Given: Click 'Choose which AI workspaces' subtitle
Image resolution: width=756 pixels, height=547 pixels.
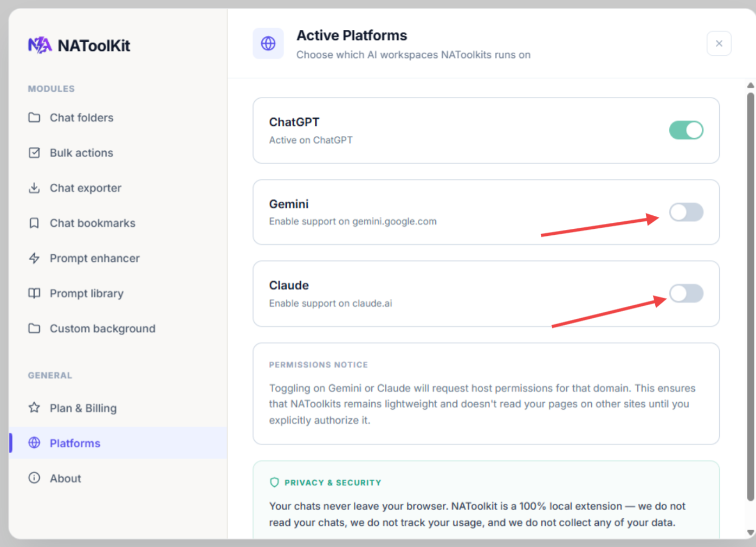Looking at the screenshot, I should click(x=413, y=55).
